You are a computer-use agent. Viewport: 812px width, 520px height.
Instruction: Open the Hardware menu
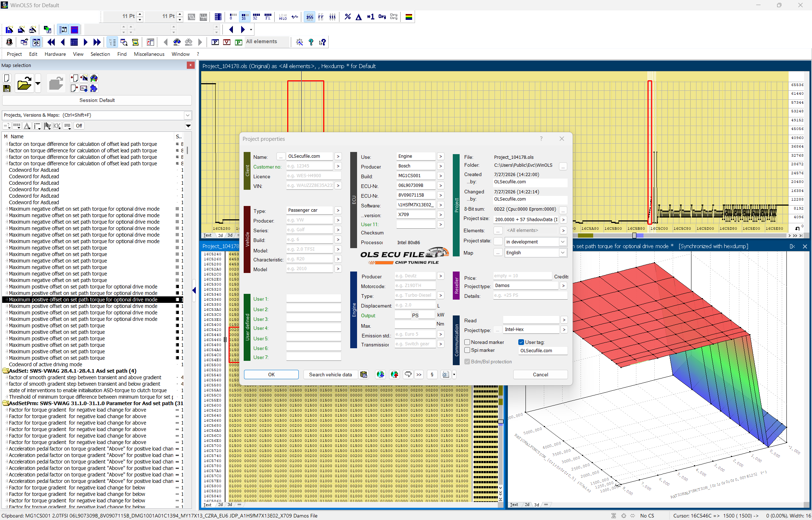point(55,54)
